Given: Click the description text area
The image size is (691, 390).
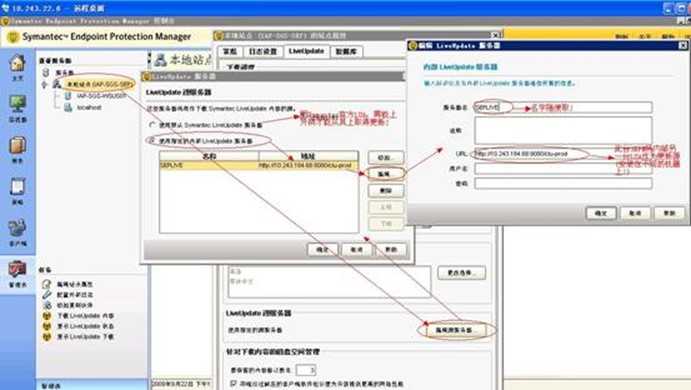Looking at the screenshot, I should (563, 130).
